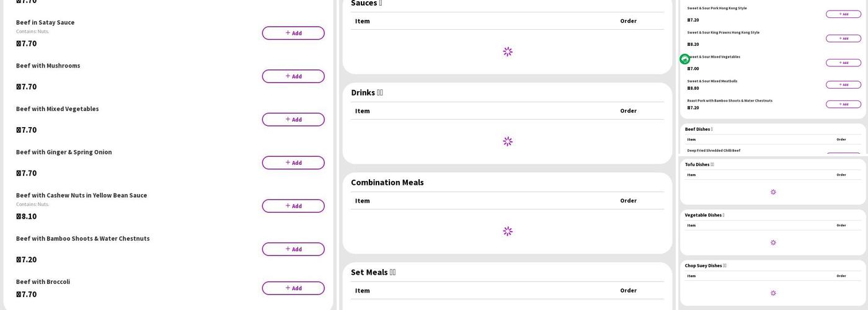Viewport: 868px width, 310px height.
Task: Click Add for Beef with Mixed Vegetables
Action: point(293,120)
